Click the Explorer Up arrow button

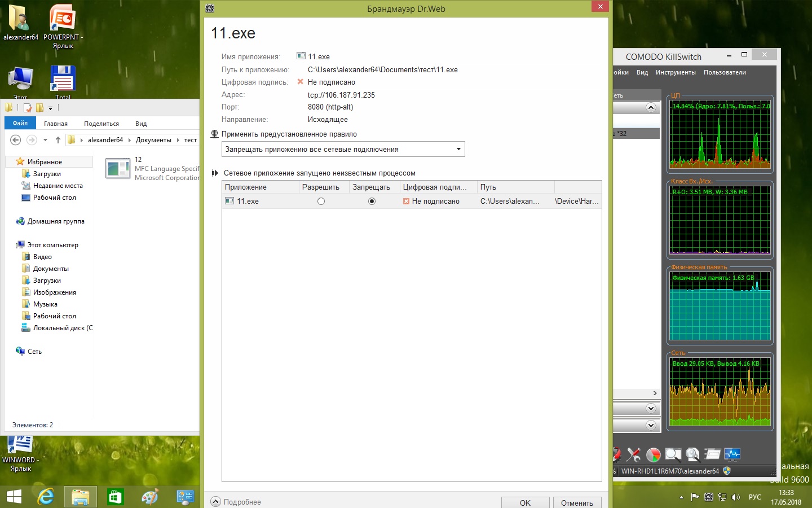pos(58,140)
